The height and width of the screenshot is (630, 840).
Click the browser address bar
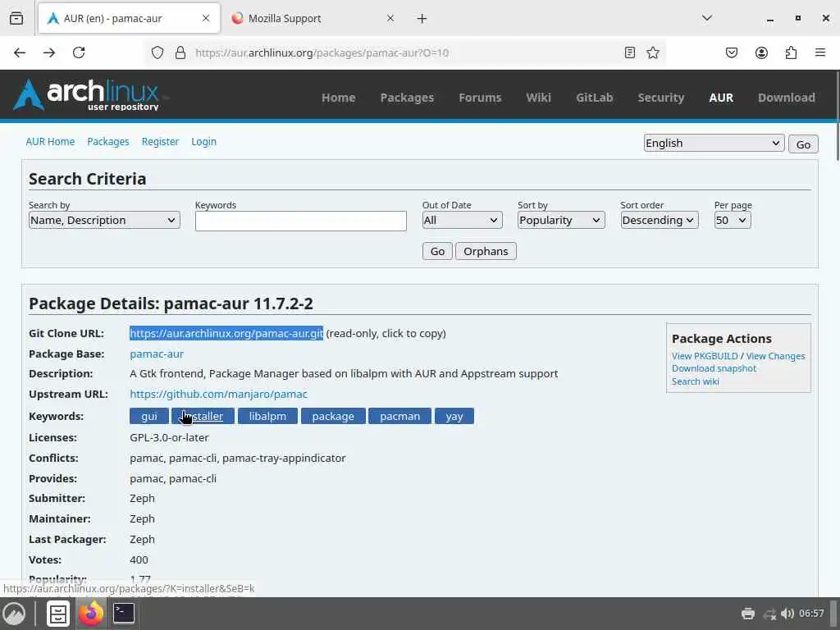coord(404,52)
